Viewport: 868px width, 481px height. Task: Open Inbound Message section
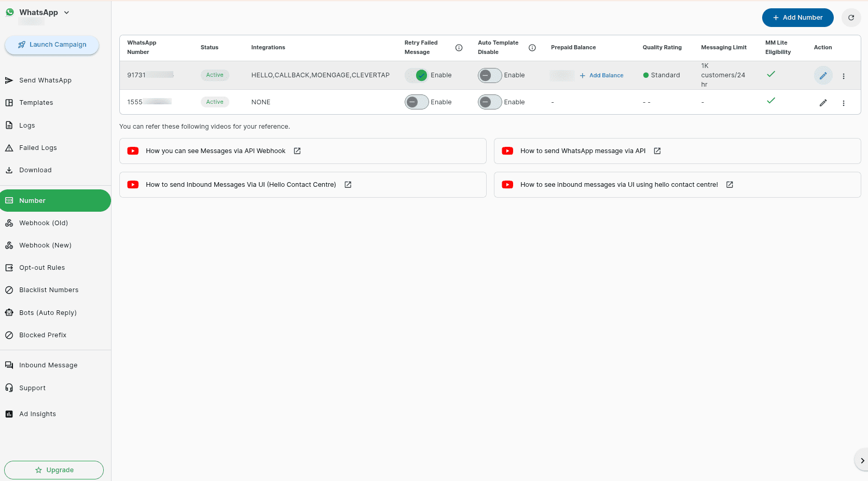click(x=48, y=365)
